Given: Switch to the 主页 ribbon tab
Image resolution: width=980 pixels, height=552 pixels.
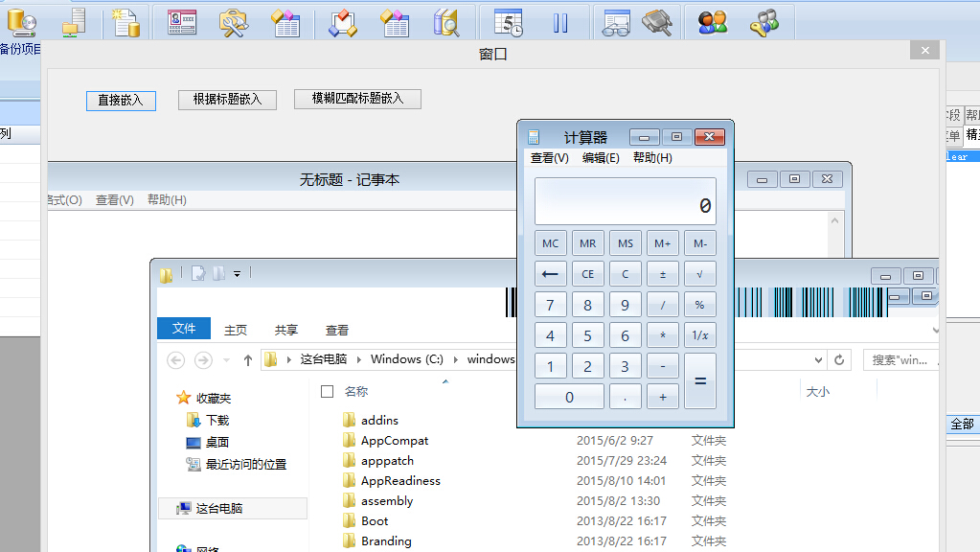Looking at the screenshot, I should coord(236,330).
